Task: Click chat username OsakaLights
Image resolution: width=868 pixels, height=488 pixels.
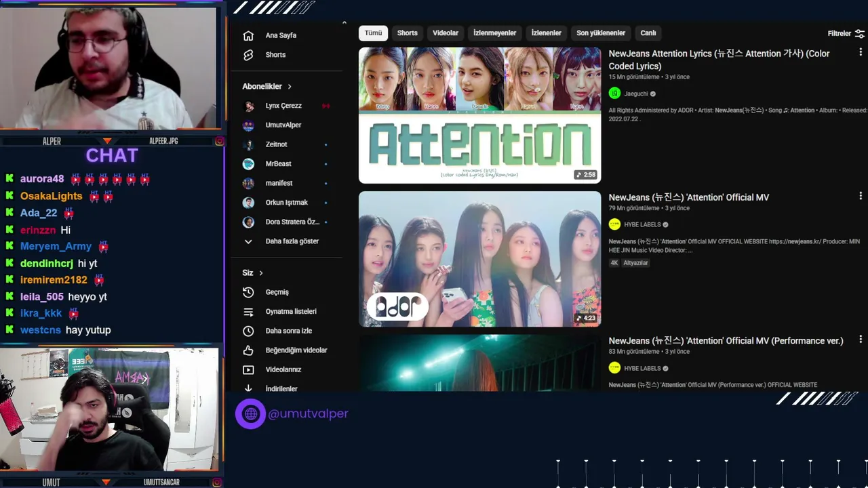Action: (x=51, y=196)
